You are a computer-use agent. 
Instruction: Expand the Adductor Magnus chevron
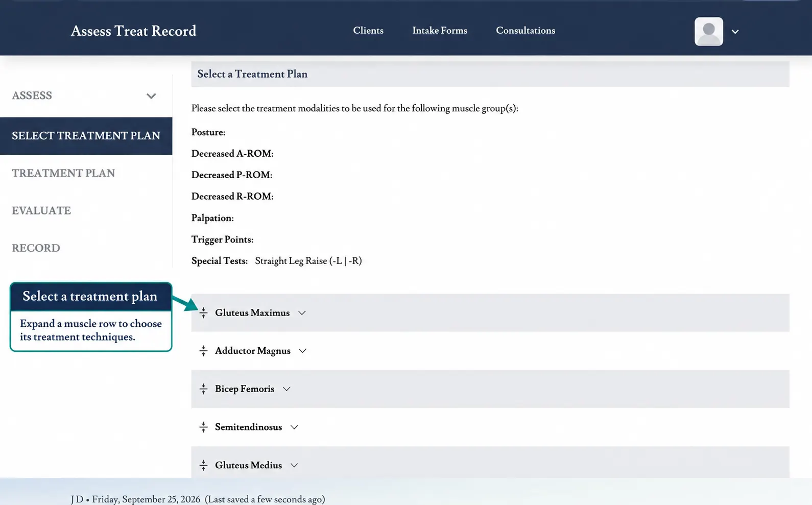(303, 351)
